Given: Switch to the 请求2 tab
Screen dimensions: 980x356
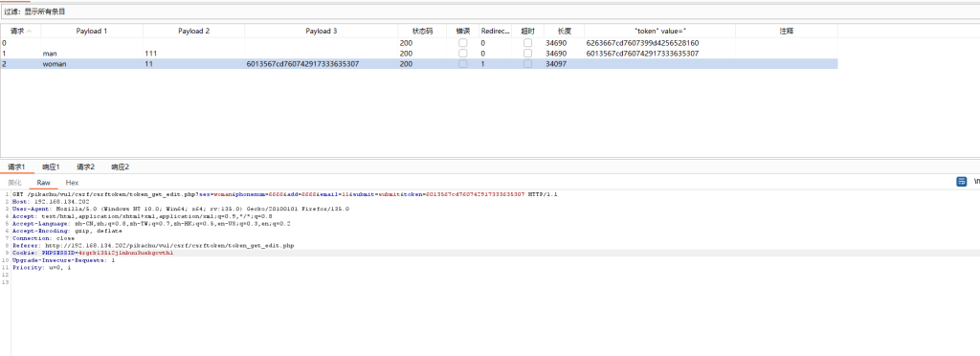Looking at the screenshot, I should click(85, 167).
